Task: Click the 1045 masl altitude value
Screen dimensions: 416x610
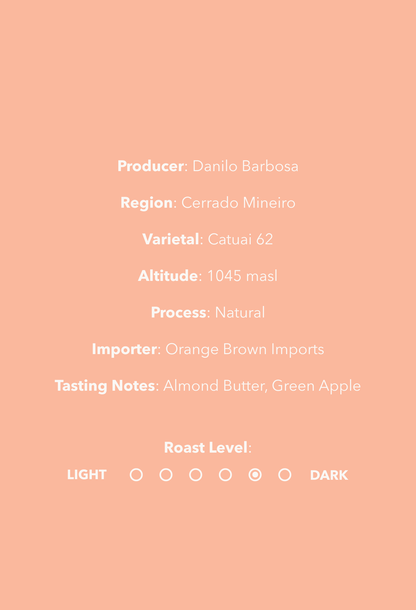Action: 242,276
